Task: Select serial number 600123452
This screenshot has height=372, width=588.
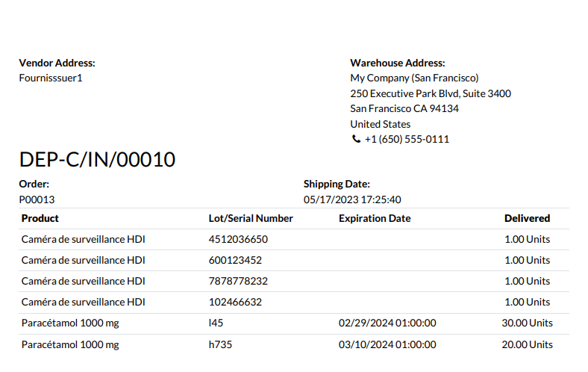Action: (x=235, y=260)
